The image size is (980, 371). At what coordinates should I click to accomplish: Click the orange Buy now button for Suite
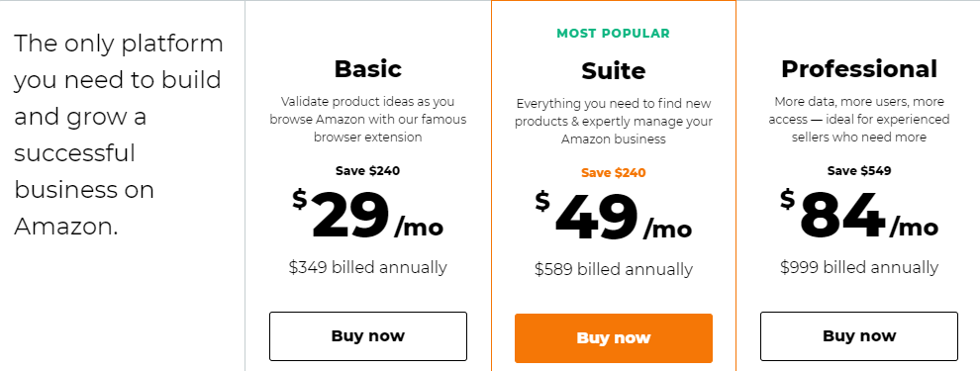[x=613, y=338]
